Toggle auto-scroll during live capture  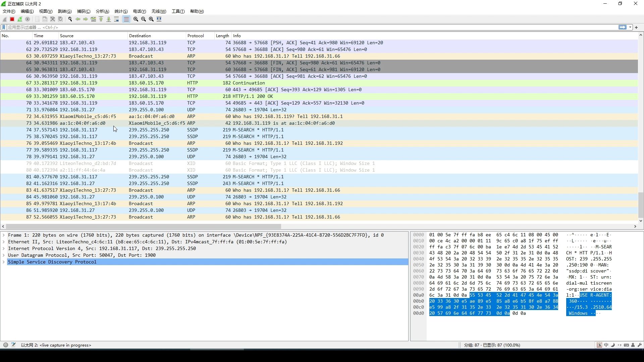(116, 19)
